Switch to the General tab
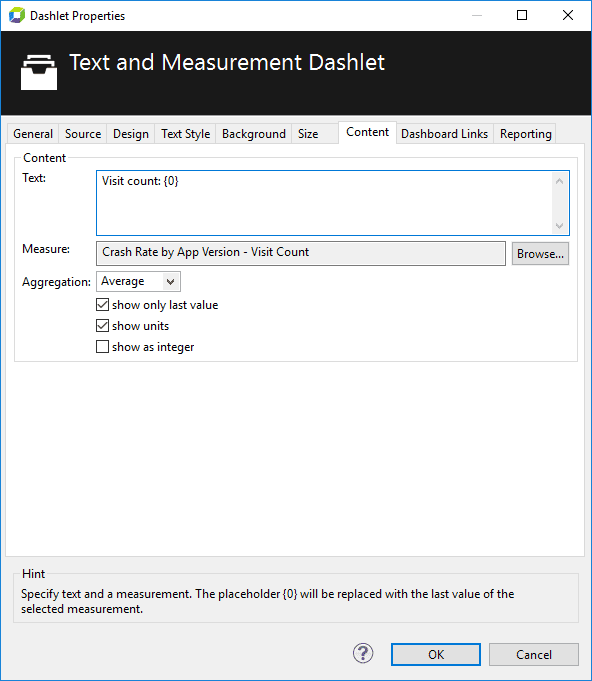The width and height of the screenshot is (592, 681). (33, 134)
